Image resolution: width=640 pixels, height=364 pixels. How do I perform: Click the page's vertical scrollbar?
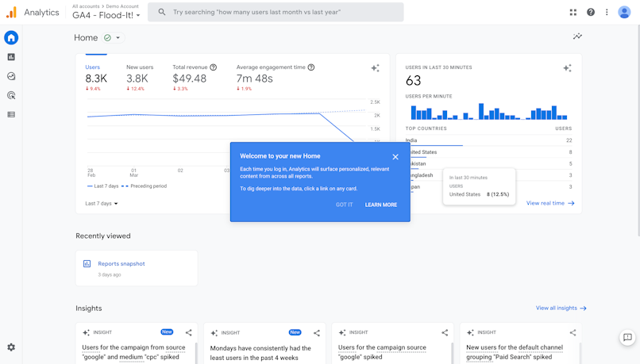click(x=638, y=130)
